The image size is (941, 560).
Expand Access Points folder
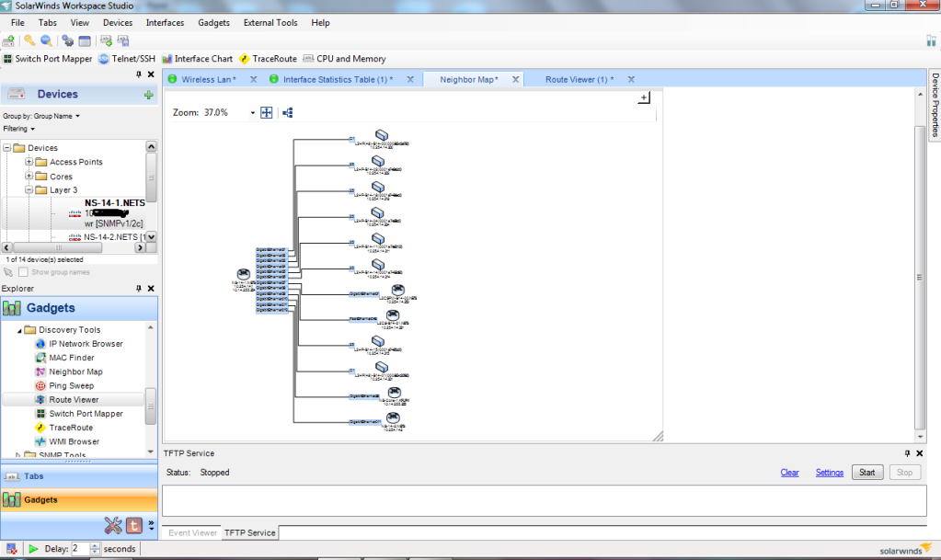coord(29,162)
